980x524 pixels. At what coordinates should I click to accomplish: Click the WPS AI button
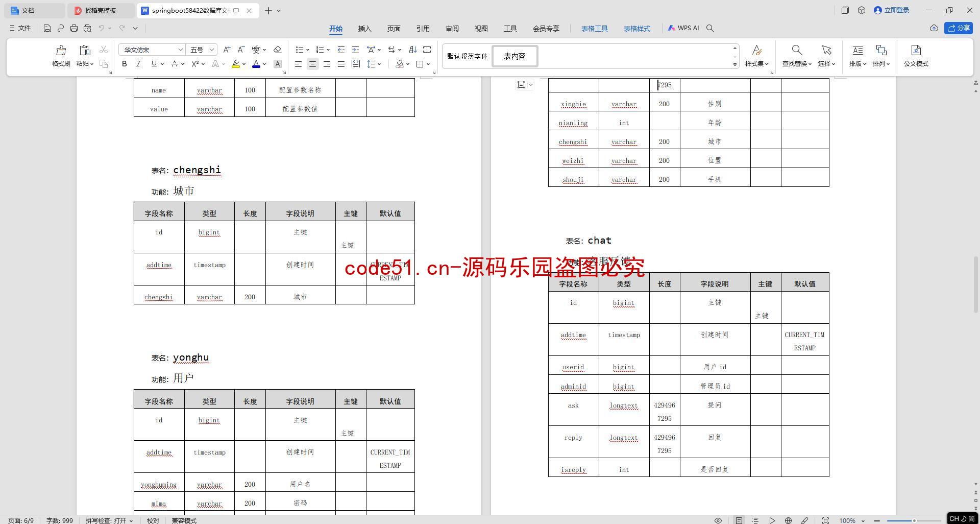[x=683, y=28]
